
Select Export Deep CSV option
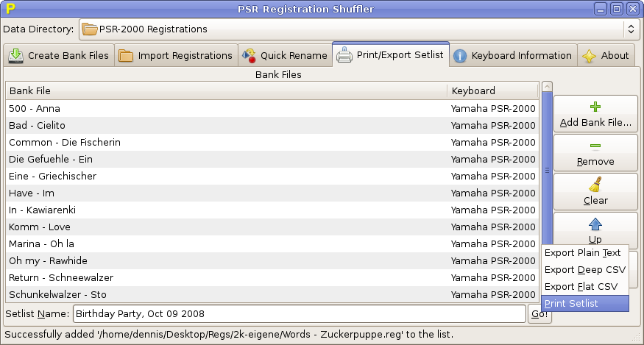tap(584, 270)
